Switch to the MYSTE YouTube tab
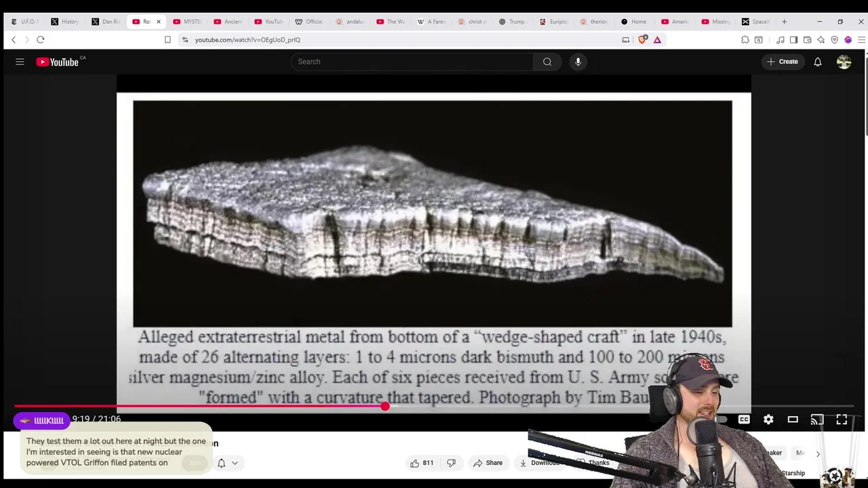 187,22
